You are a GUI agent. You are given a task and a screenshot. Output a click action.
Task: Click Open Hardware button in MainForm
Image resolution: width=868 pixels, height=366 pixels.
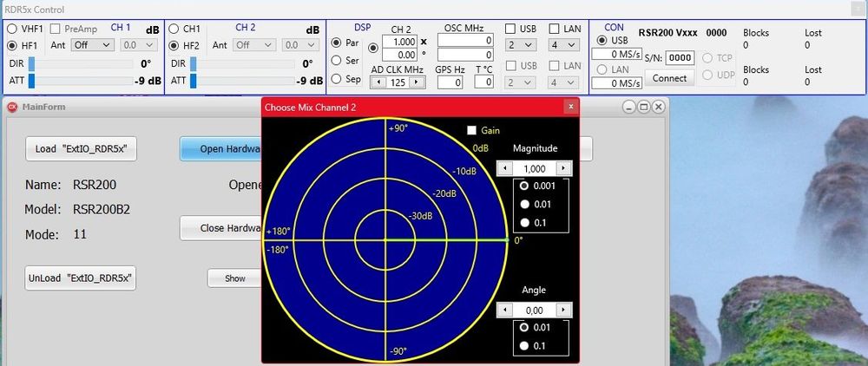(221, 149)
